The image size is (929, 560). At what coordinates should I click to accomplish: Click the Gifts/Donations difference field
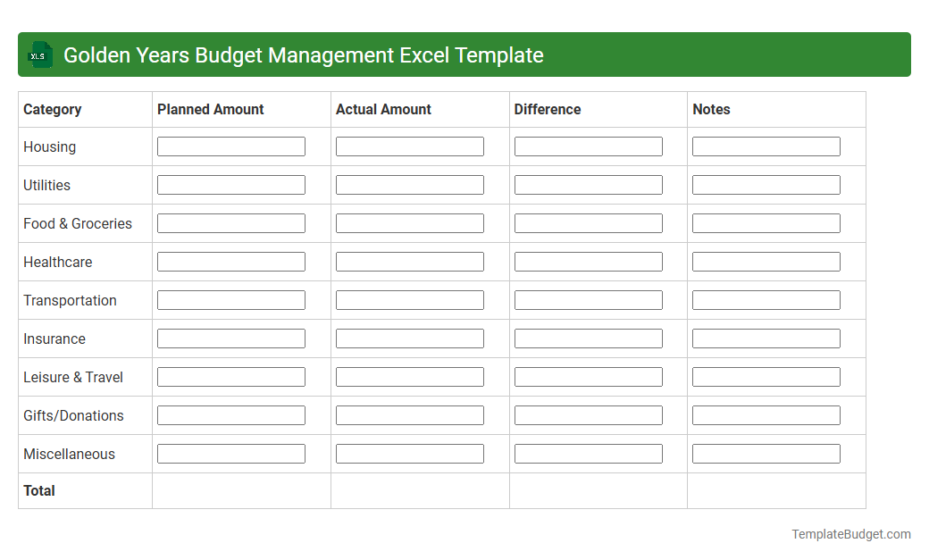[588, 414]
